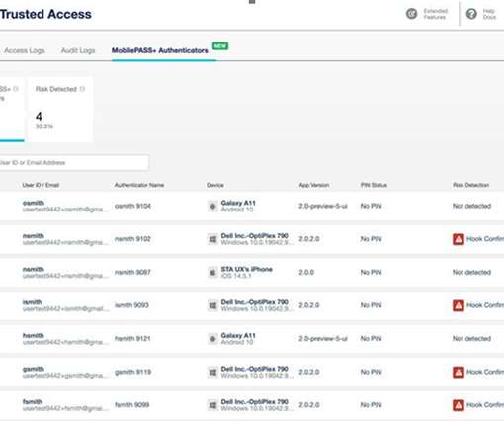Click authenticator name gsmith 9119
Screen dimensions: 504x421
click(x=132, y=372)
